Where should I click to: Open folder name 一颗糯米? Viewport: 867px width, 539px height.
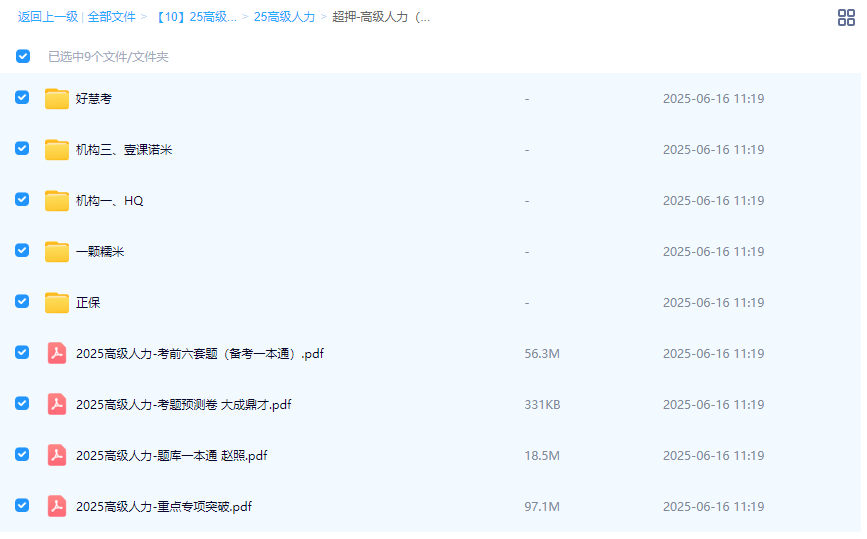[x=100, y=252]
